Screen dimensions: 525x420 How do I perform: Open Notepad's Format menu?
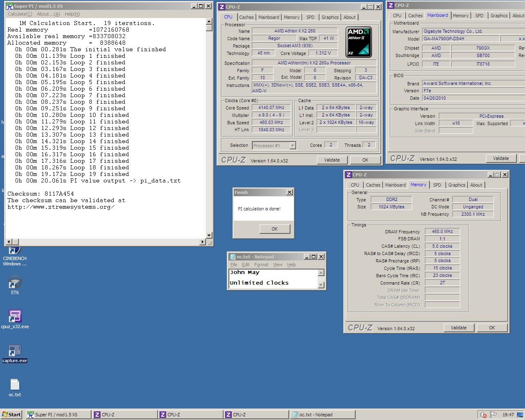261,265
